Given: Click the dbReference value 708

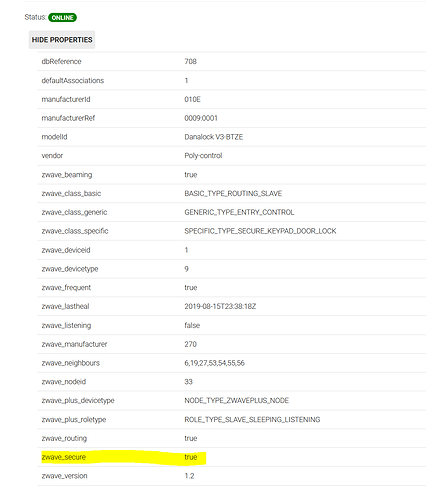Looking at the screenshot, I should pos(190,61).
